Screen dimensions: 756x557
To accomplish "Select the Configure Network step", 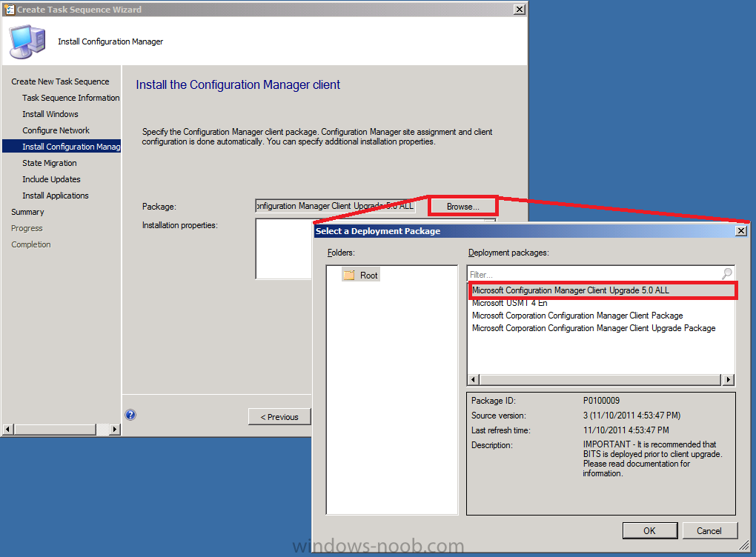I will [x=56, y=130].
